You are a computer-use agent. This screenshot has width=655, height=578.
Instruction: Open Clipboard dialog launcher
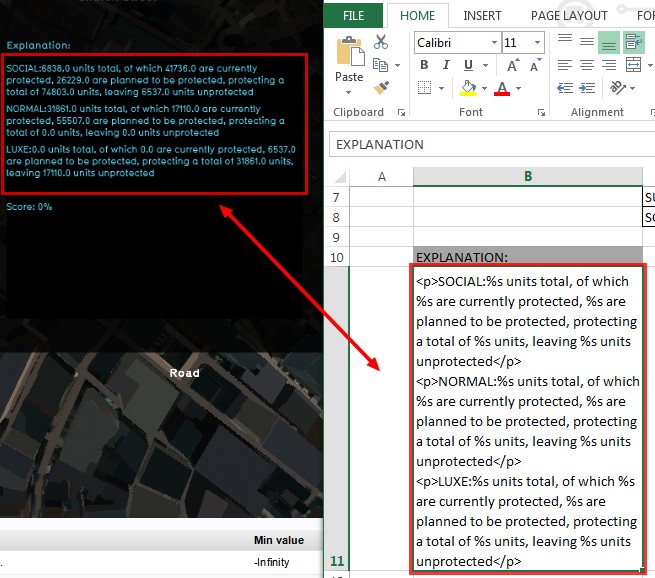(x=401, y=112)
